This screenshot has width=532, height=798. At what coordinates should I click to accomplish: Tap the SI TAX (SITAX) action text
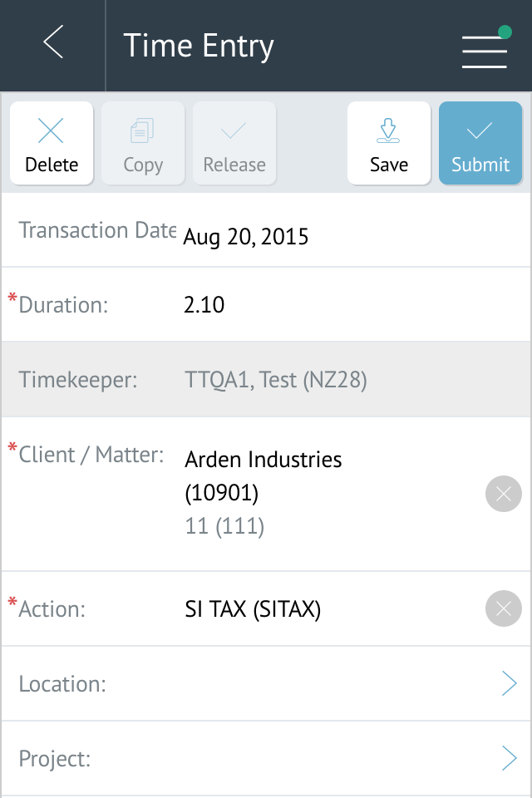coord(253,609)
